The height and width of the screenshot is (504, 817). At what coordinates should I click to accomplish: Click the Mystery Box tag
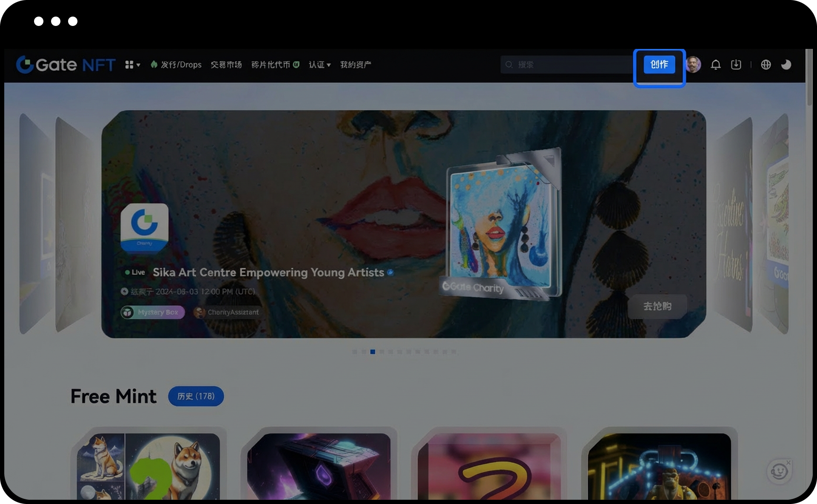coord(153,312)
